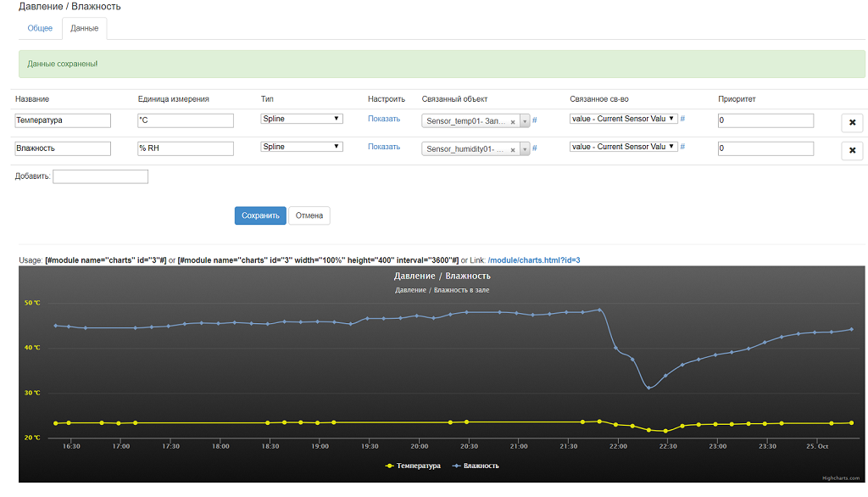Open the /module/charts.html?id=3 link
868x497 pixels.
click(533, 260)
